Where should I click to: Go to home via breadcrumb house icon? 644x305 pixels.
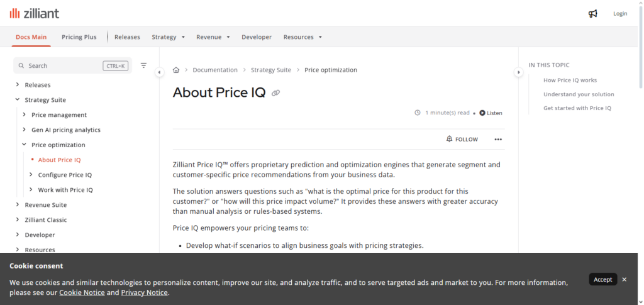(176, 70)
